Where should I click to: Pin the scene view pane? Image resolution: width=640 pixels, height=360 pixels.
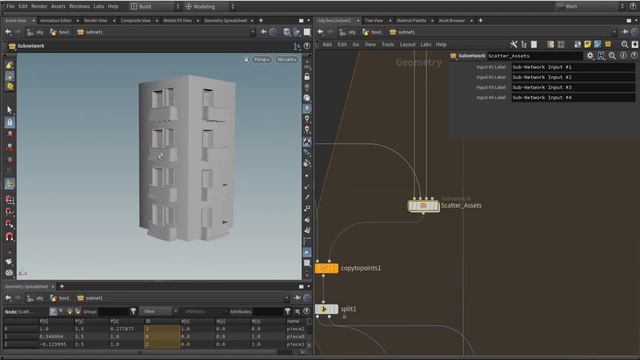pos(264,32)
